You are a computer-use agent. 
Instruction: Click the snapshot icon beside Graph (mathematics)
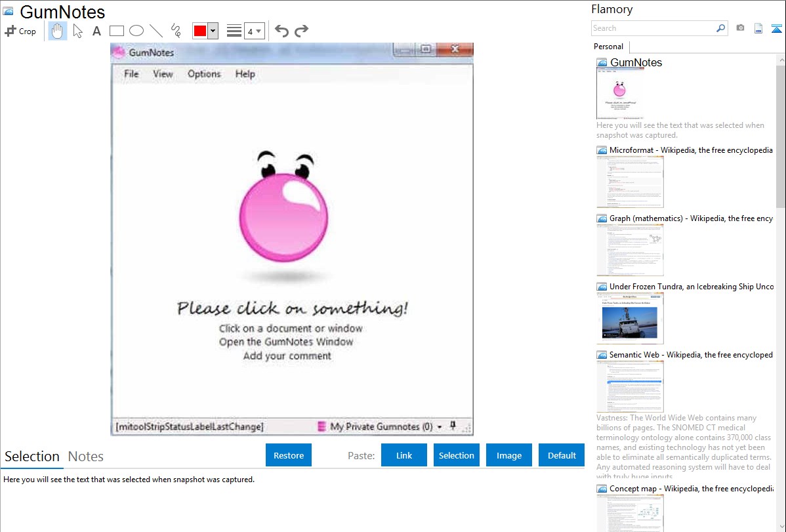point(602,218)
